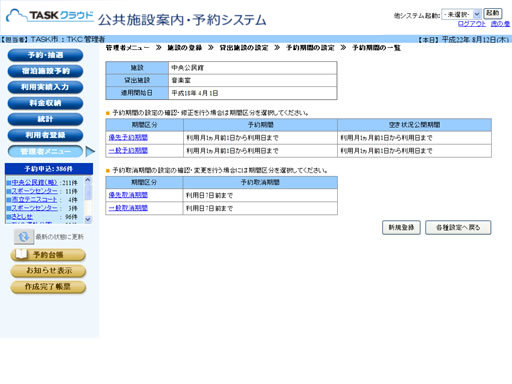Go to 貸出施設の設定 in the breadcrumb
This screenshot has height=384, width=512.
(244, 48)
